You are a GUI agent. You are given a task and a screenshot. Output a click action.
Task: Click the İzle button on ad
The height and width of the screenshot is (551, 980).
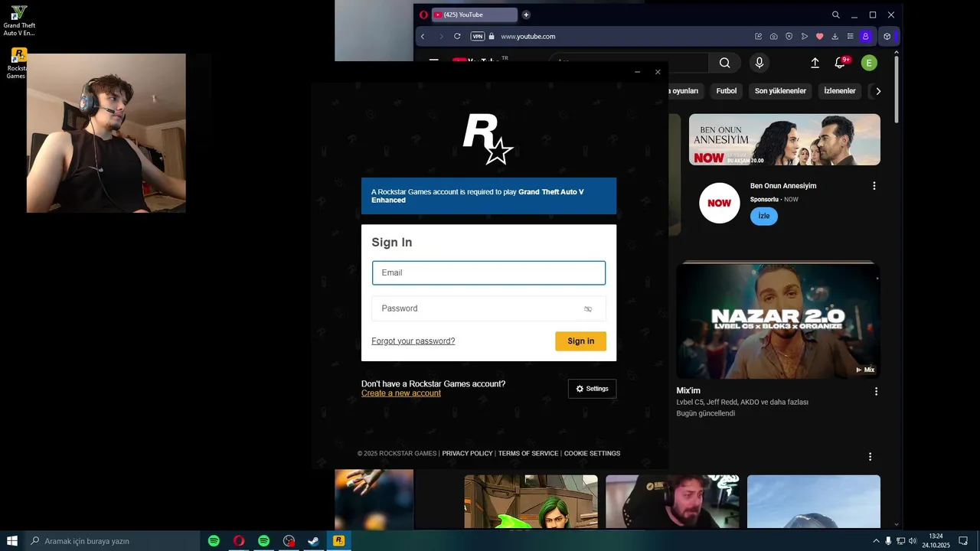(764, 216)
